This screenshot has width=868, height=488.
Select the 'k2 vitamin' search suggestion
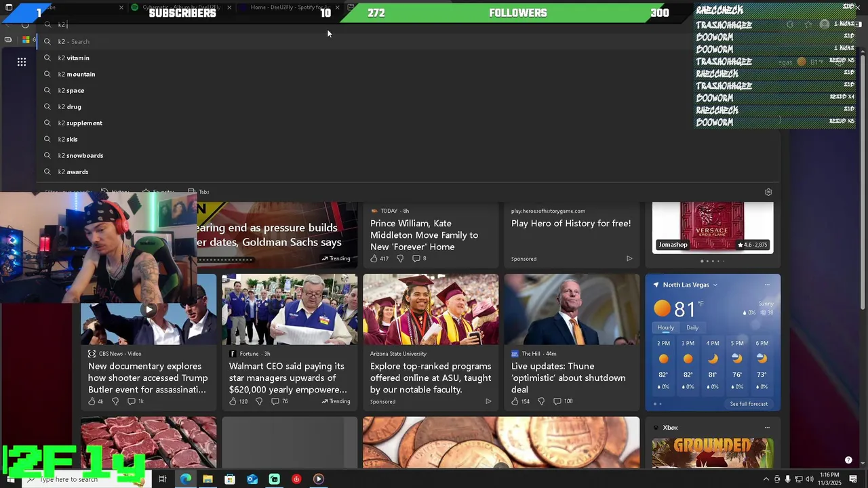coord(74,58)
